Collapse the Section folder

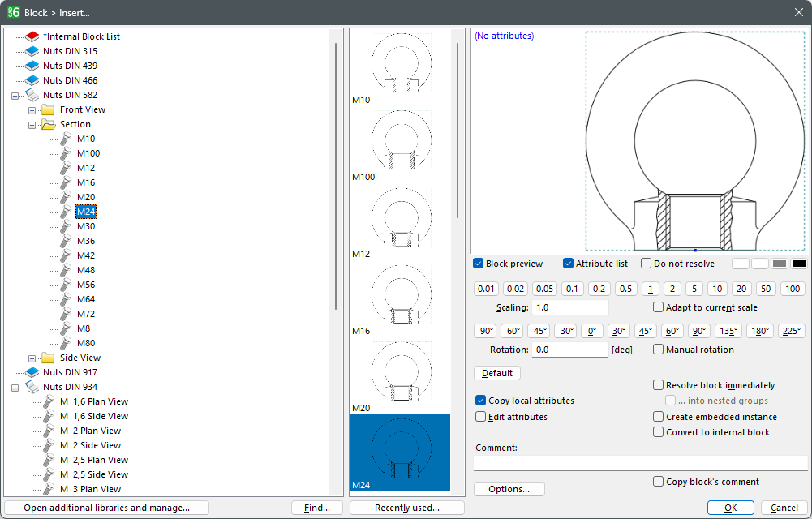click(x=32, y=125)
